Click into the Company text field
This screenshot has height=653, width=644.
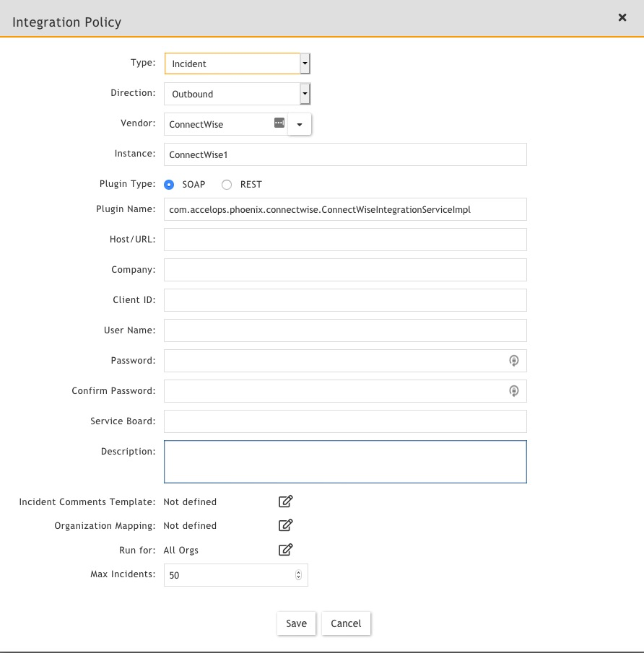tap(345, 270)
